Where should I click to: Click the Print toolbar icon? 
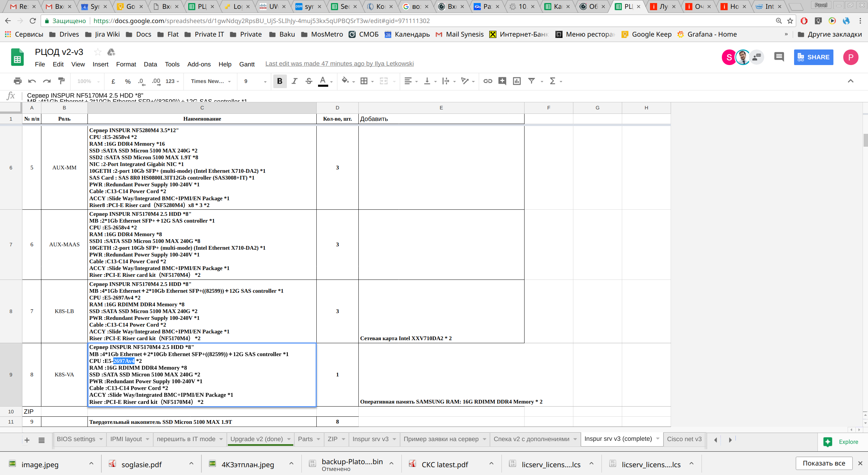(x=18, y=81)
